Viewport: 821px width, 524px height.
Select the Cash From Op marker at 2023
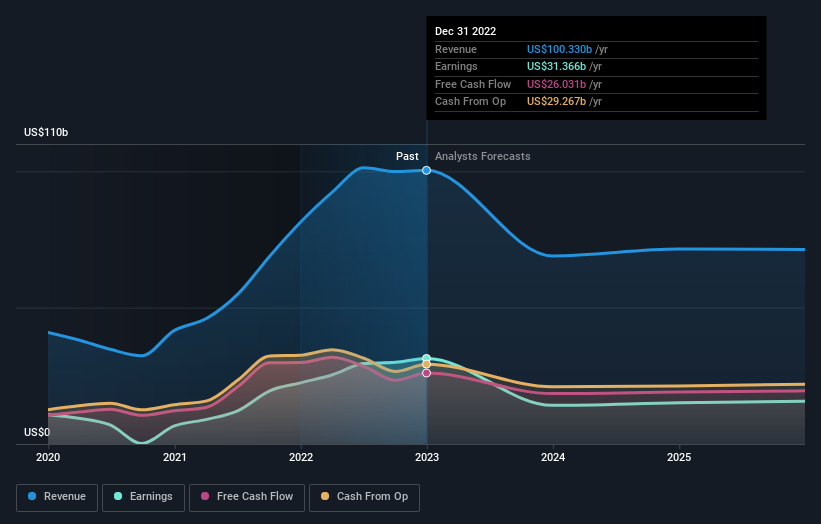click(x=427, y=364)
